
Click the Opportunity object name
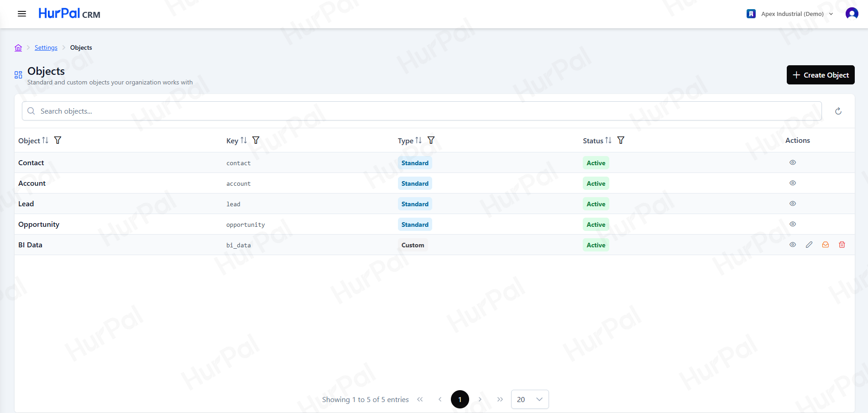click(39, 225)
